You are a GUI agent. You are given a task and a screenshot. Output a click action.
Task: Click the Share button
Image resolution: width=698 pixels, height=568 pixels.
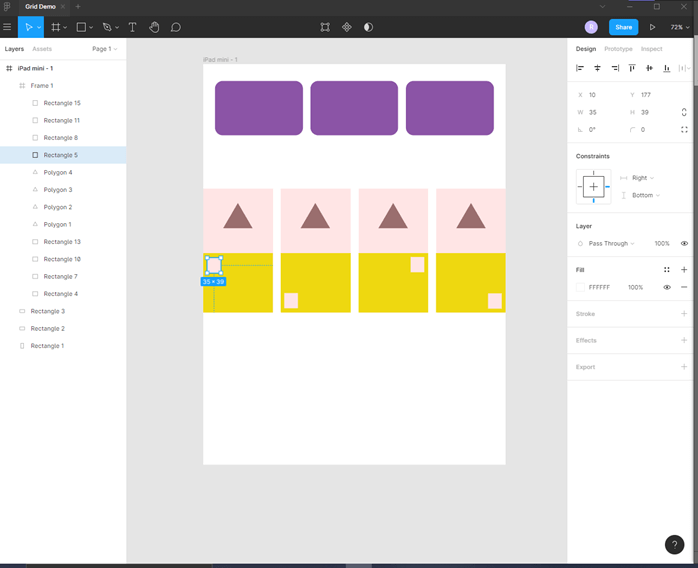click(x=623, y=27)
